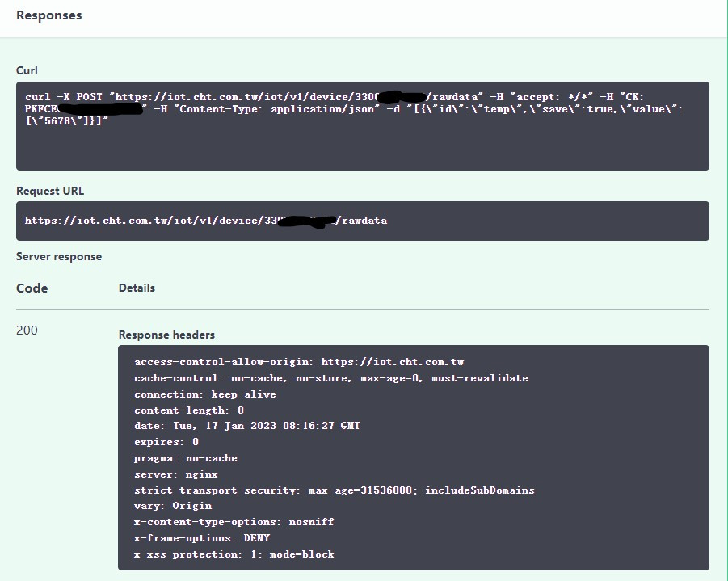The width and height of the screenshot is (728, 581).
Task: Click the date: Tue, 17 Jan 2023 line
Action: coord(247,426)
